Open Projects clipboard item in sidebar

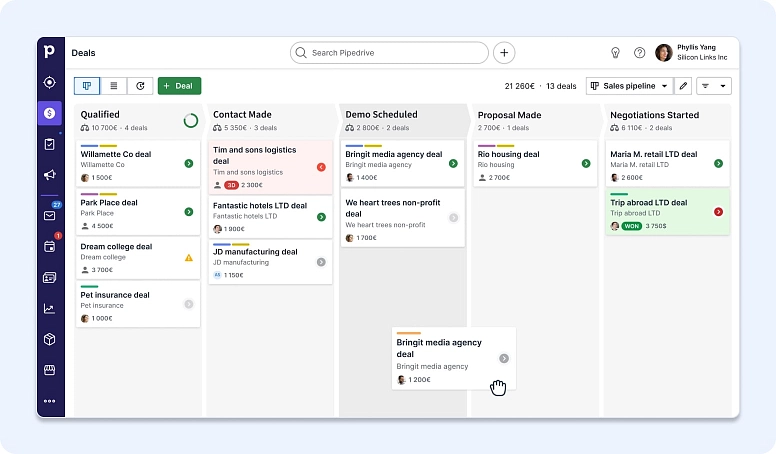(50, 144)
